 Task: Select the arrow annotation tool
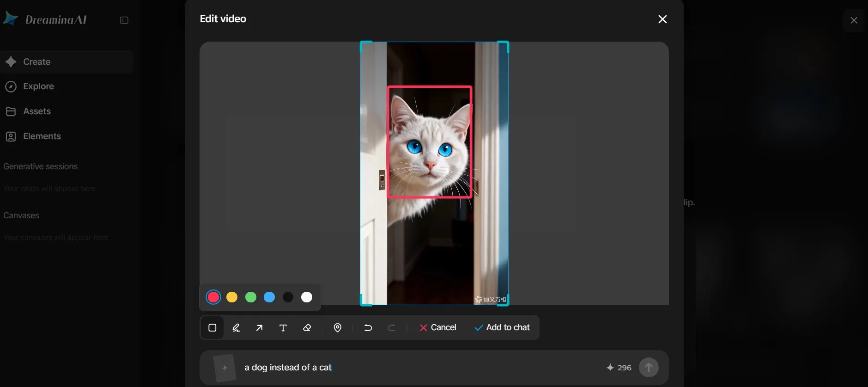pos(260,328)
